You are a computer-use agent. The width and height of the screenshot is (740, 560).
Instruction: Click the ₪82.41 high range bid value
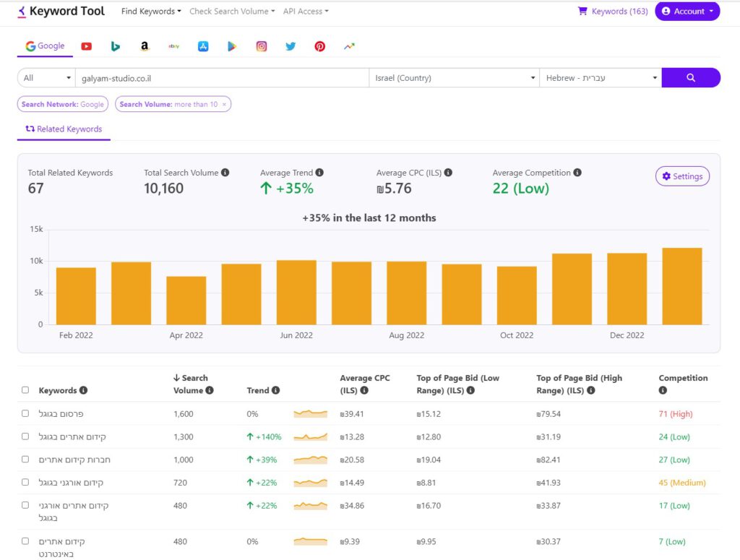coord(548,460)
